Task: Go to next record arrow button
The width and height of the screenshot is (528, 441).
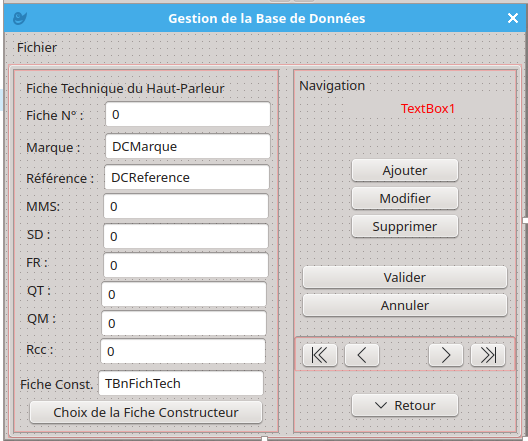Action: 446,355
